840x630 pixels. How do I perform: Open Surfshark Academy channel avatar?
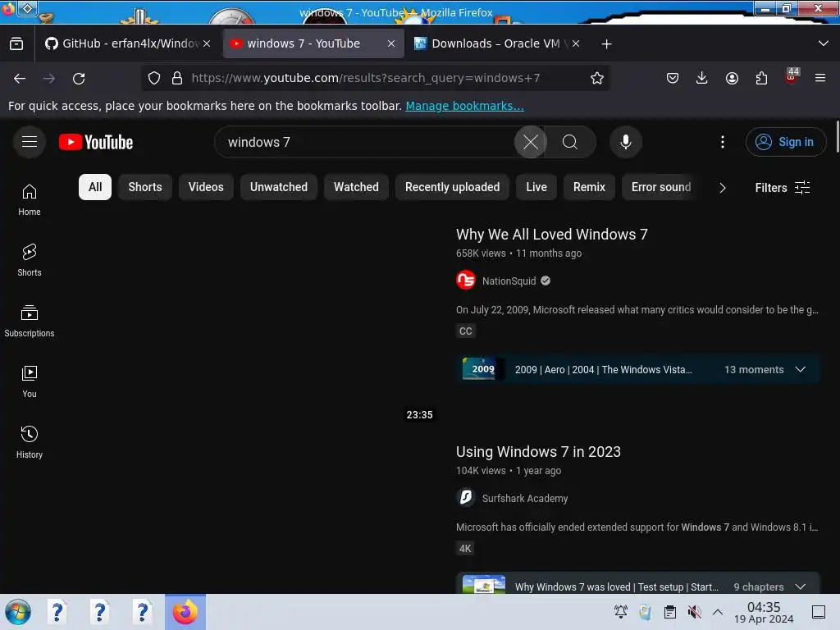coord(466,498)
